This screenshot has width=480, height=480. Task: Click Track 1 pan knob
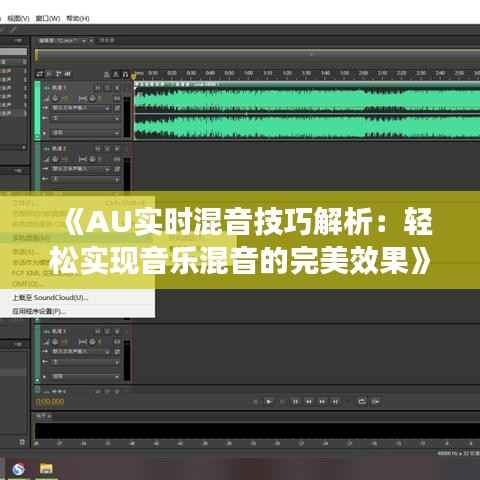point(92,99)
